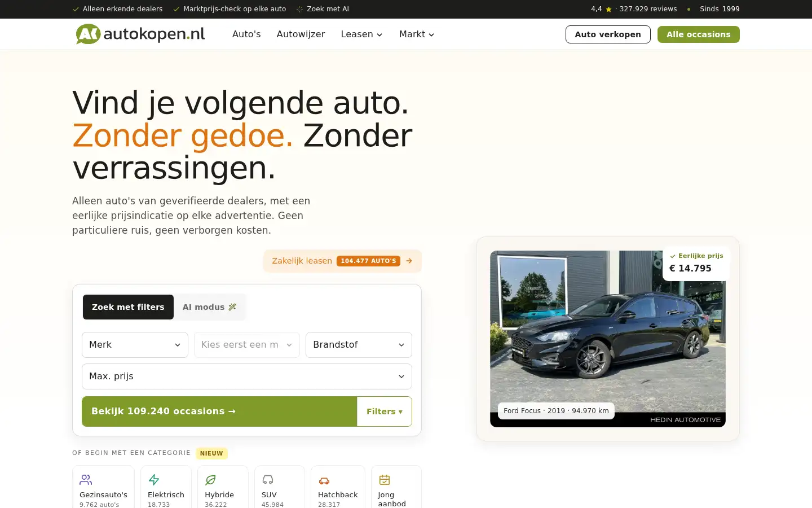
Task: Click the Elektrisch lightning bolt icon
Action: 154,480
